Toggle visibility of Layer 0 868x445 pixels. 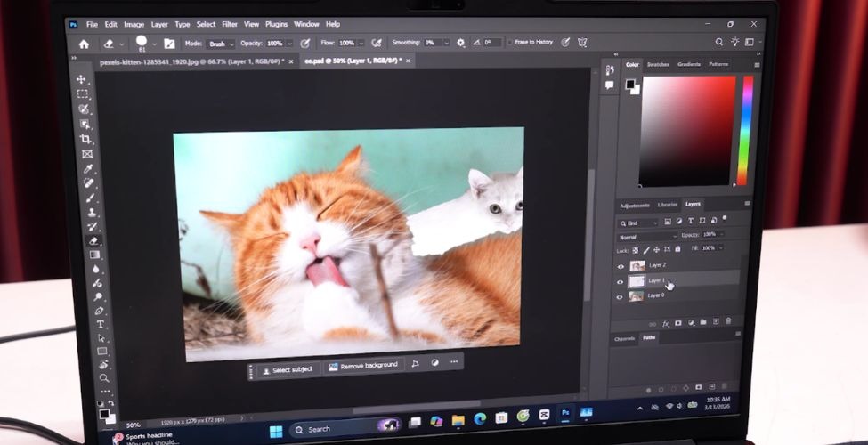(621, 296)
